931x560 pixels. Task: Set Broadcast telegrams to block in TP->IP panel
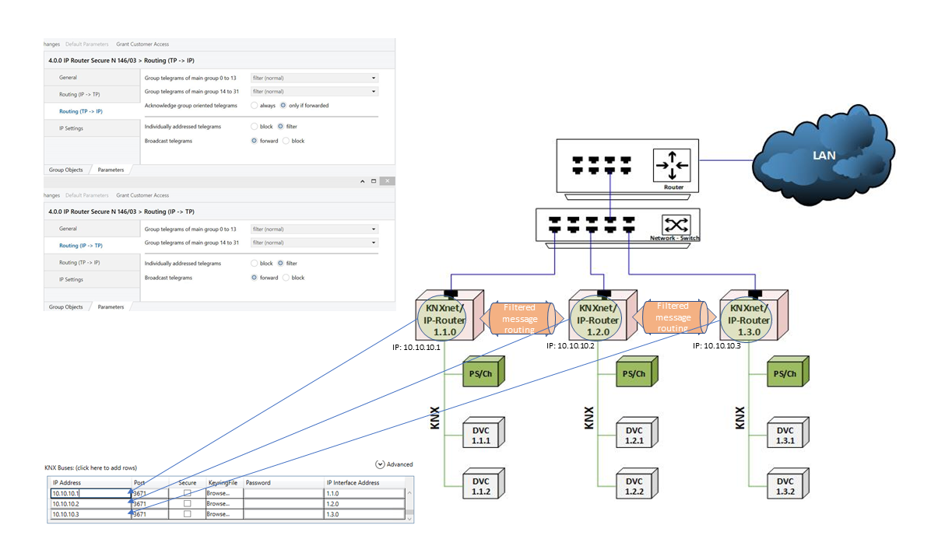(x=286, y=141)
